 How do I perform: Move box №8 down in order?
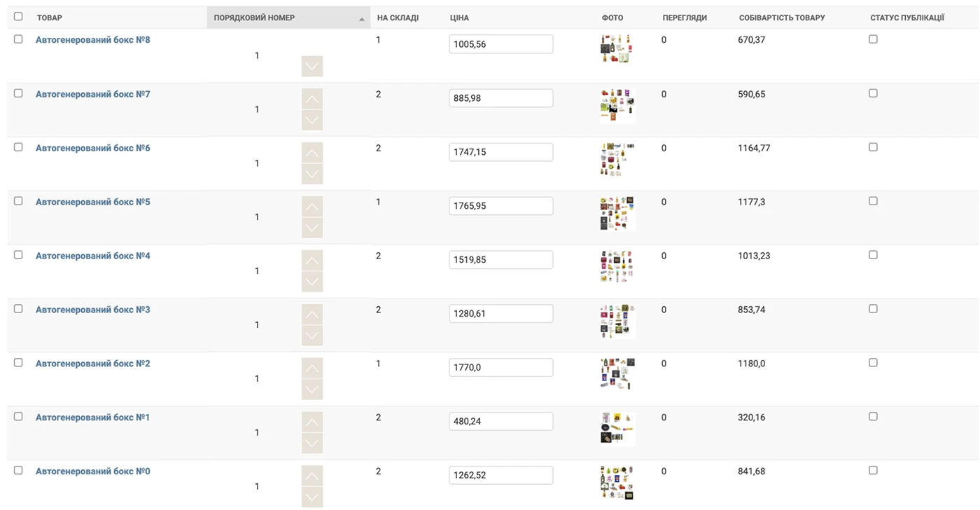[312, 67]
